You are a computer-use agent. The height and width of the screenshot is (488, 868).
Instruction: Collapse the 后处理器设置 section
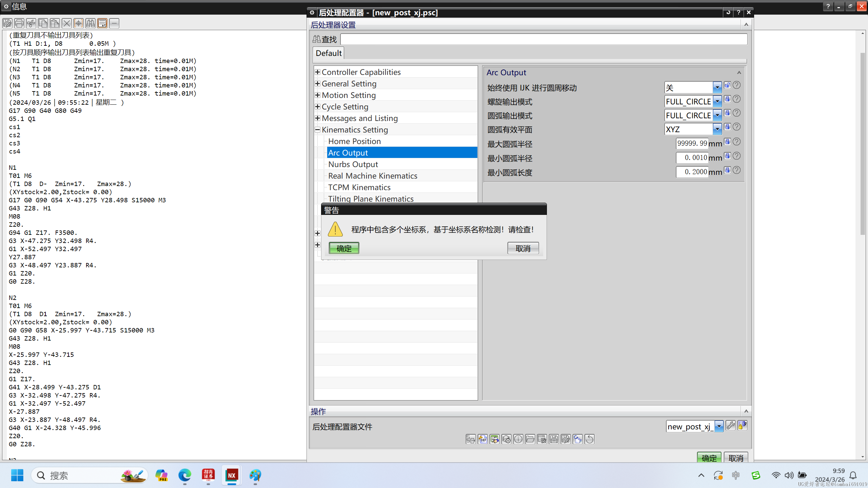pos(746,24)
